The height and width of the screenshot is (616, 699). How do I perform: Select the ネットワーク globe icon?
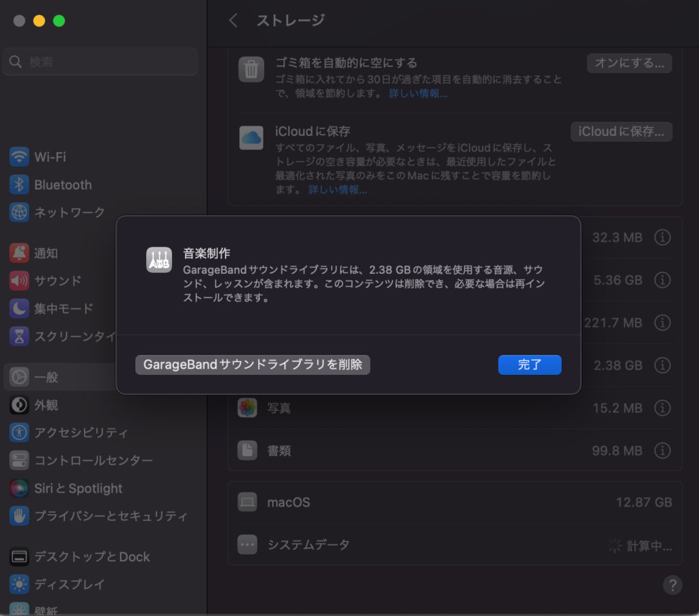click(19, 212)
